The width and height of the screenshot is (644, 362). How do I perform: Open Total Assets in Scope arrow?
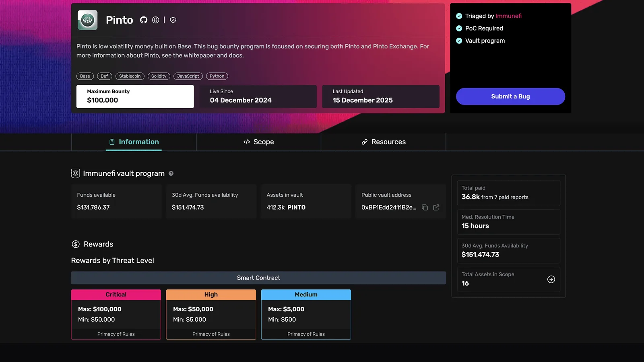(x=551, y=279)
